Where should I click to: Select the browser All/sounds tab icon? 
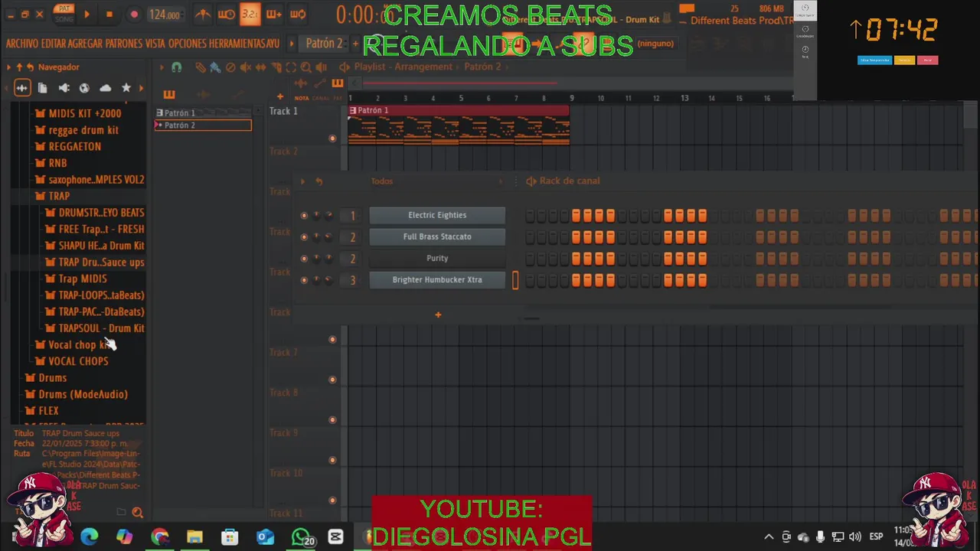pos(21,88)
